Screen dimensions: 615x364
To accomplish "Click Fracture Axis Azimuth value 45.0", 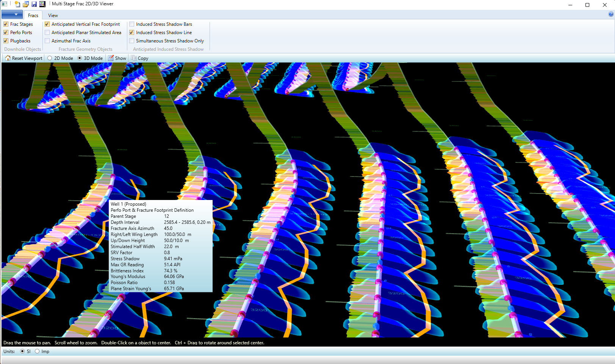I will 168,228.
